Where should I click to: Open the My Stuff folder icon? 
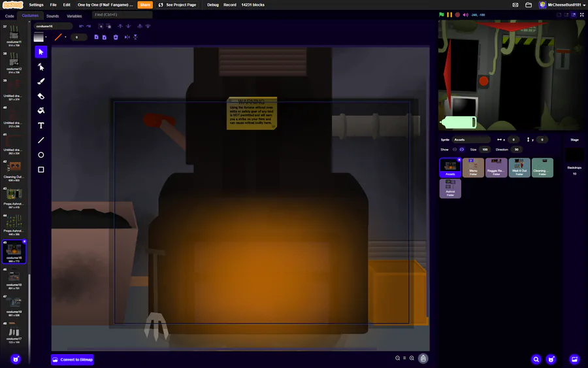pyautogui.click(x=529, y=5)
